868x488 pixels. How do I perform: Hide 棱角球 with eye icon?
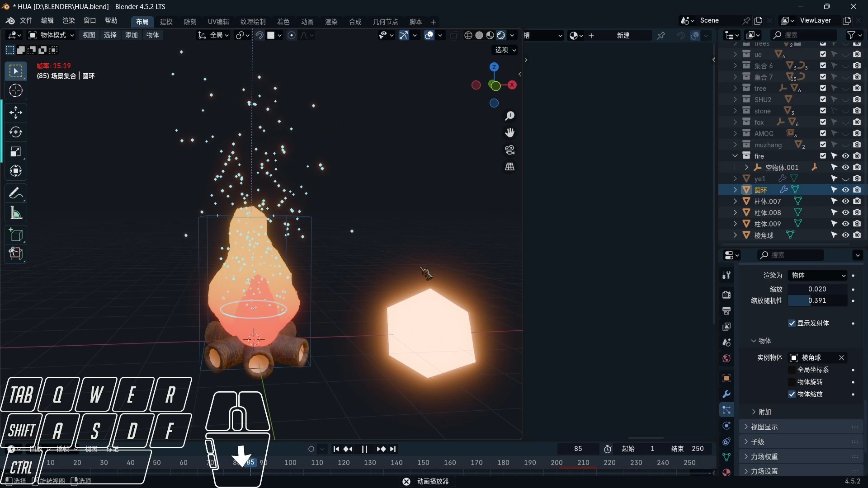(x=845, y=235)
